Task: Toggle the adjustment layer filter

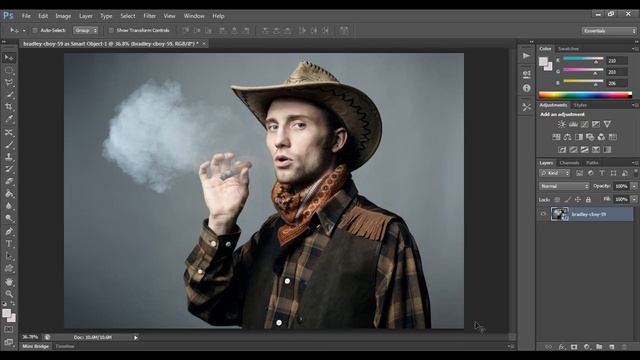Action: pos(591,173)
